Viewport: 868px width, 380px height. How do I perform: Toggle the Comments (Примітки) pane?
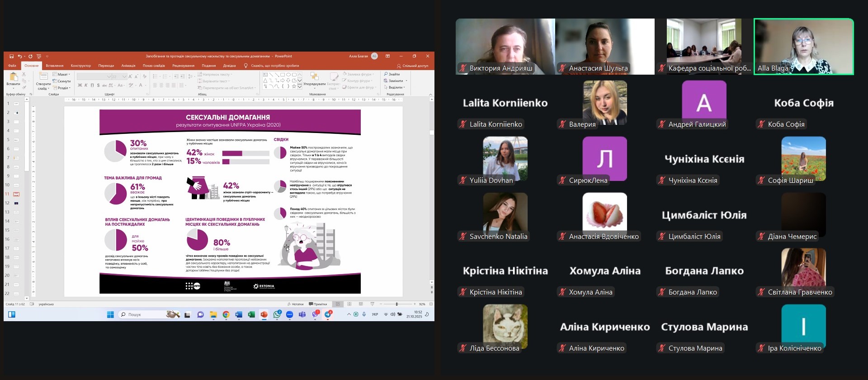coord(317,304)
